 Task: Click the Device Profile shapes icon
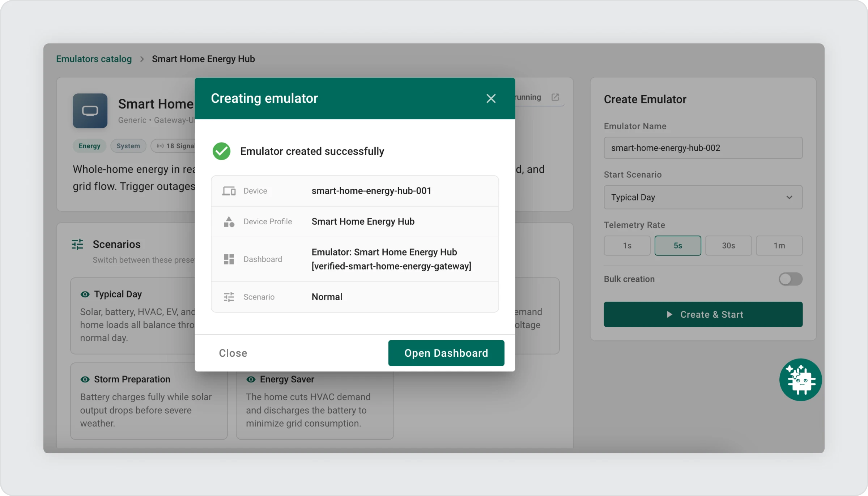coord(229,221)
